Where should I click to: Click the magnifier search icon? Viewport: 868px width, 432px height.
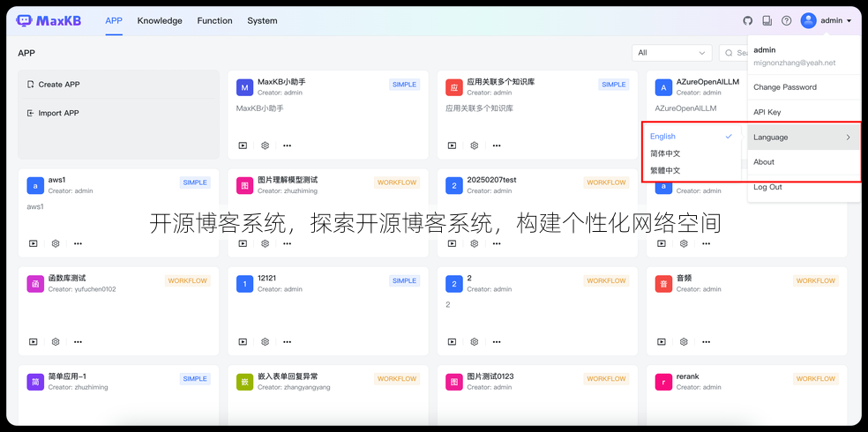pyautogui.click(x=729, y=53)
